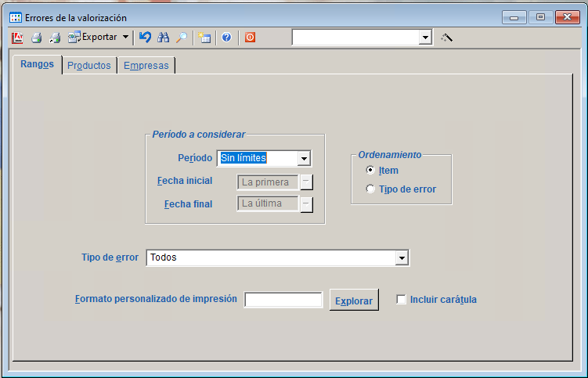Viewport: 588px width, 378px height.
Task: Click the red exit icon in toolbar
Action: coord(250,37)
